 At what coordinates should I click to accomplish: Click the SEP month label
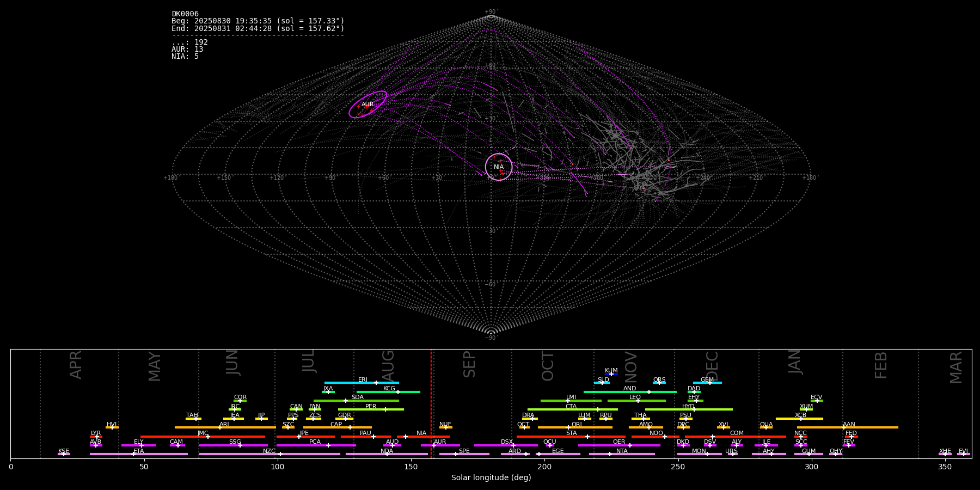coord(469,364)
